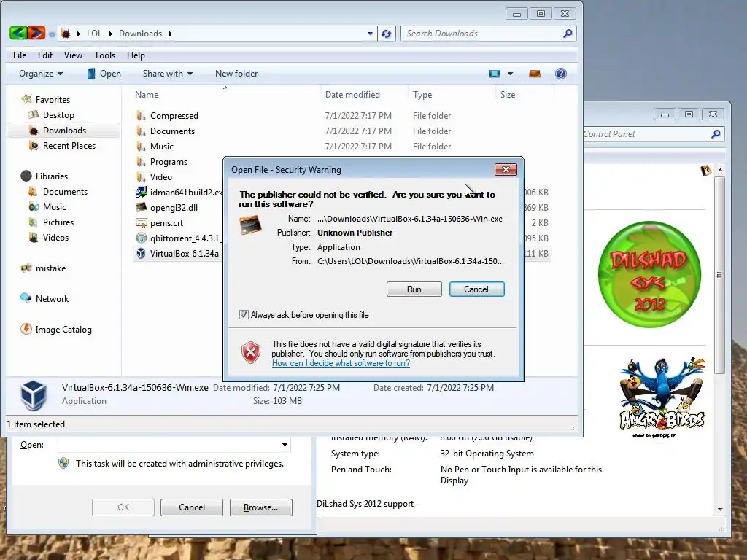Screen dimensions: 747x560
Task: Click the Open icon in Explorer toolbar
Action: click(x=91, y=74)
